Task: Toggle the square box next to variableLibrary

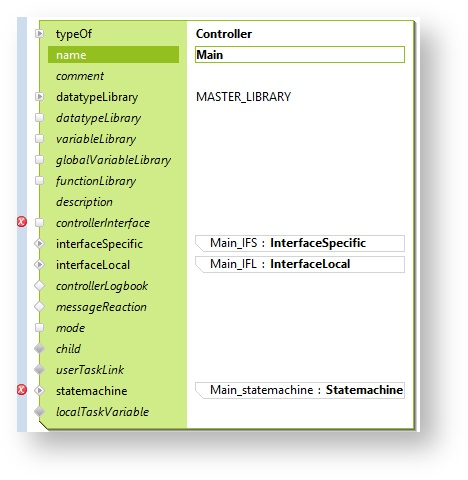Action: point(39,139)
